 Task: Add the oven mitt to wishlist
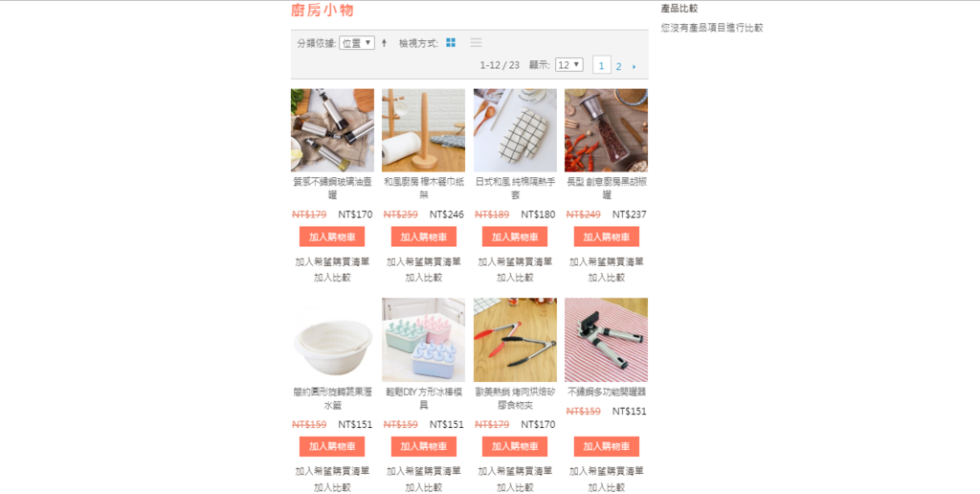[x=515, y=261]
